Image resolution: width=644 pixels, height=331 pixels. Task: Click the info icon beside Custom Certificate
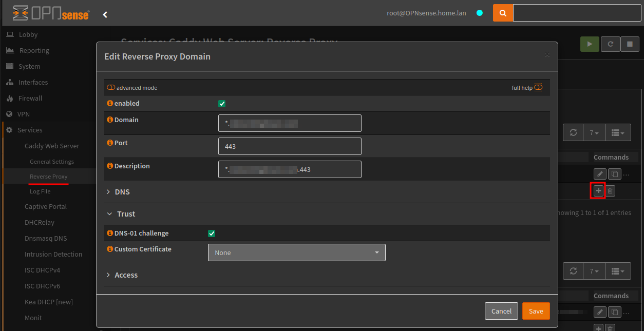tap(109, 249)
